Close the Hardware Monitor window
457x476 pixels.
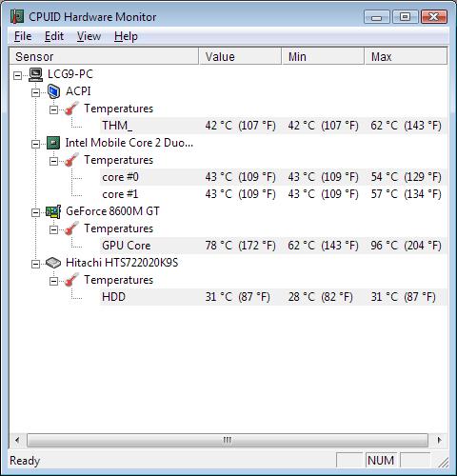coord(434,17)
